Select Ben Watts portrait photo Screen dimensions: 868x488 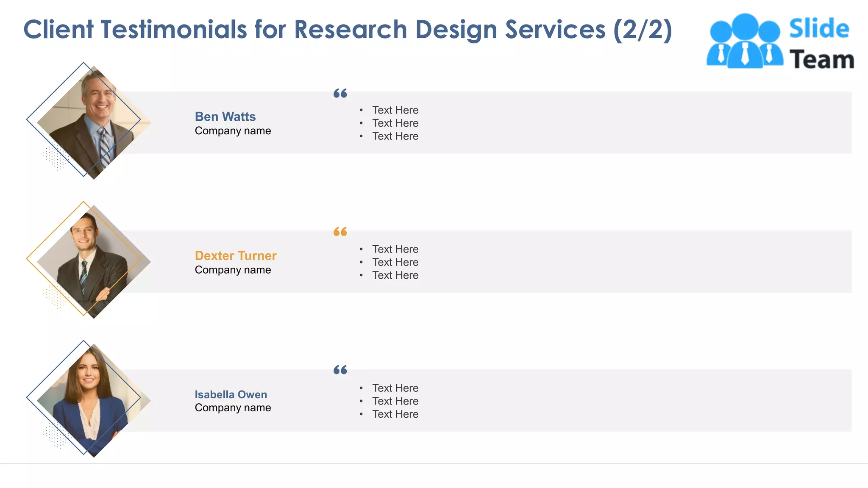[x=94, y=122]
